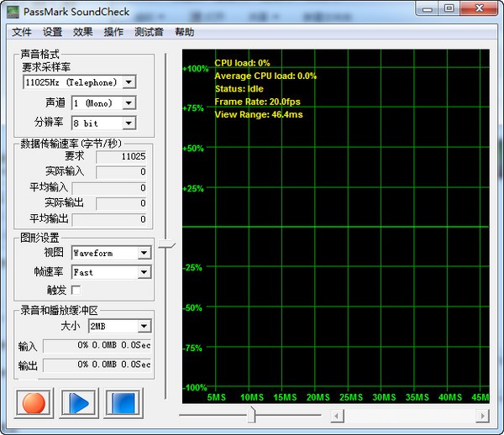504x435 pixels.
Task: Click the 实际输出 value field
Action: click(x=121, y=203)
